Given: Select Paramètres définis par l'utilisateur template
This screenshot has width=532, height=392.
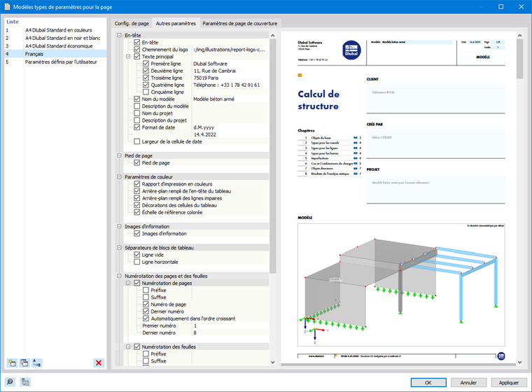Looking at the screenshot, I should (x=55, y=62).
